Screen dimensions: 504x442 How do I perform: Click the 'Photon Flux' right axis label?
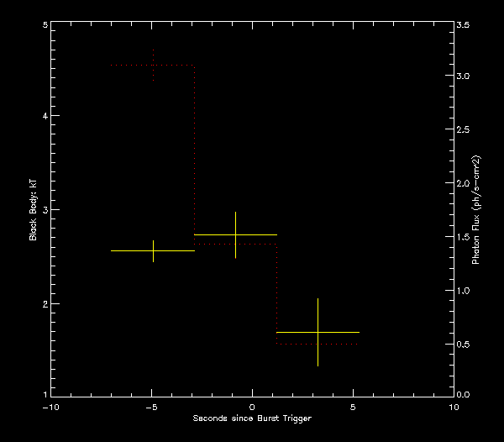475,210
